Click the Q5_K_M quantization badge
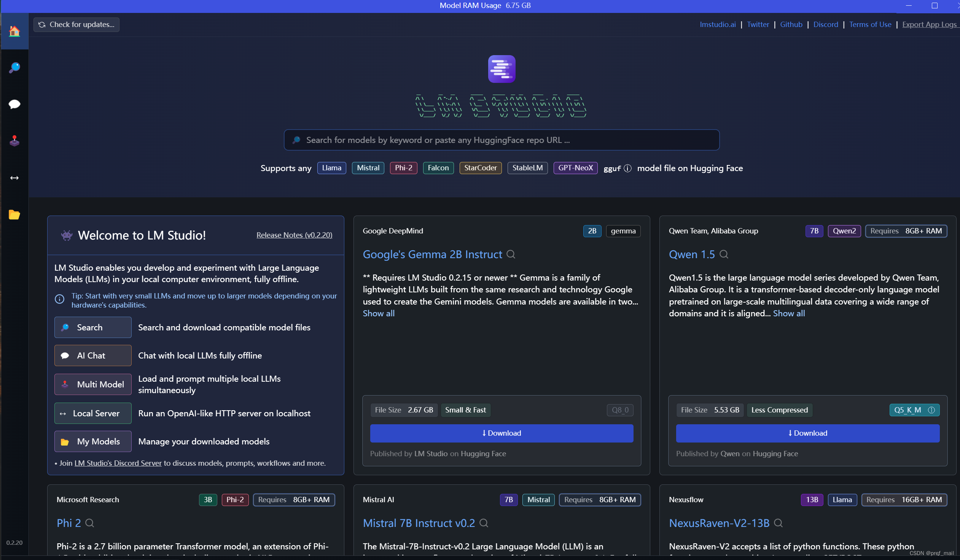Viewport: 960px width, 560px height. tap(914, 410)
